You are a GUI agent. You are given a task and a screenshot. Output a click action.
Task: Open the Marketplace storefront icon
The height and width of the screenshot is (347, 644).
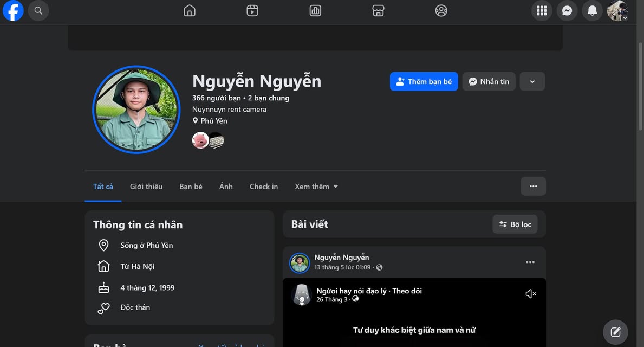(378, 11)
